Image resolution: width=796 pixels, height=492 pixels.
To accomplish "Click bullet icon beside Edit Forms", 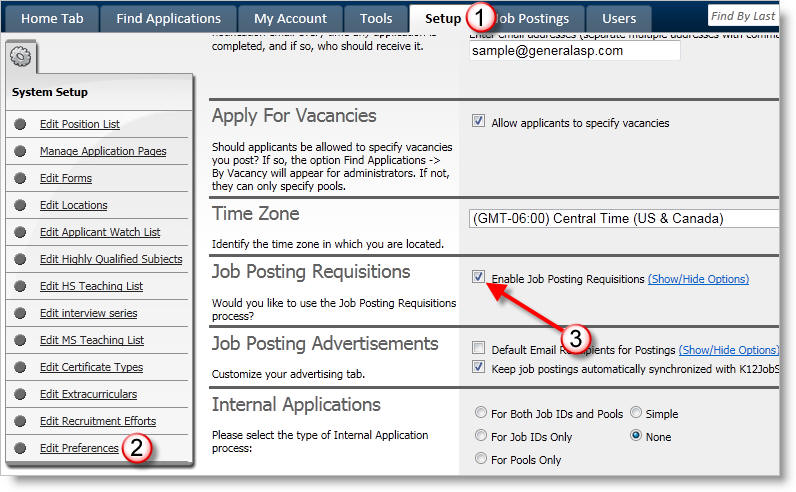I will pyautogui.click(x=20, y=178).
